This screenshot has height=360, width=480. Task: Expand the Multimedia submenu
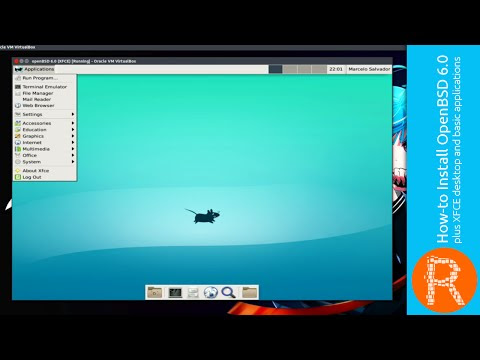45,149
